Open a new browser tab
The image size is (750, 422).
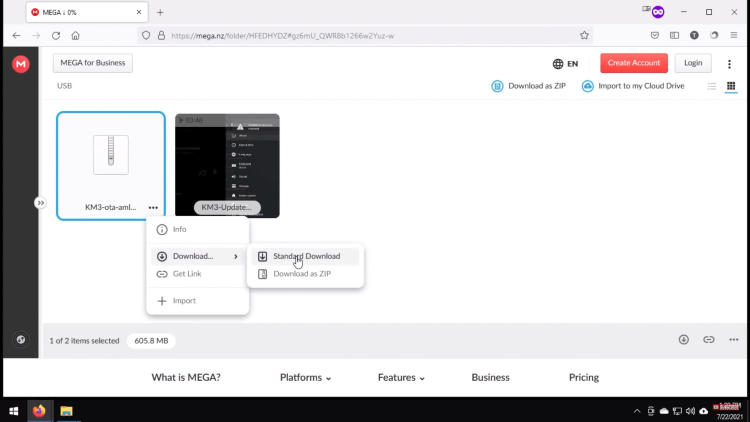pyautogui.click(x=160, y=12)
